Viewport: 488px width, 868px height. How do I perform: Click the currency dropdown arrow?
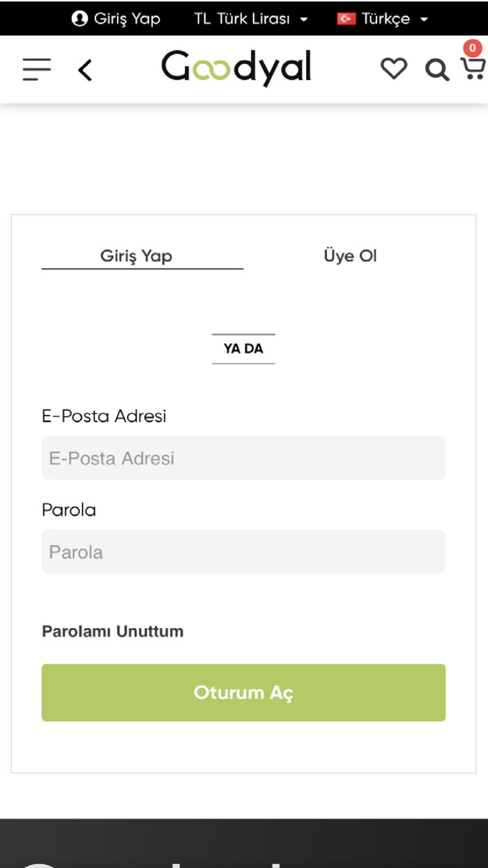(303, 20)
